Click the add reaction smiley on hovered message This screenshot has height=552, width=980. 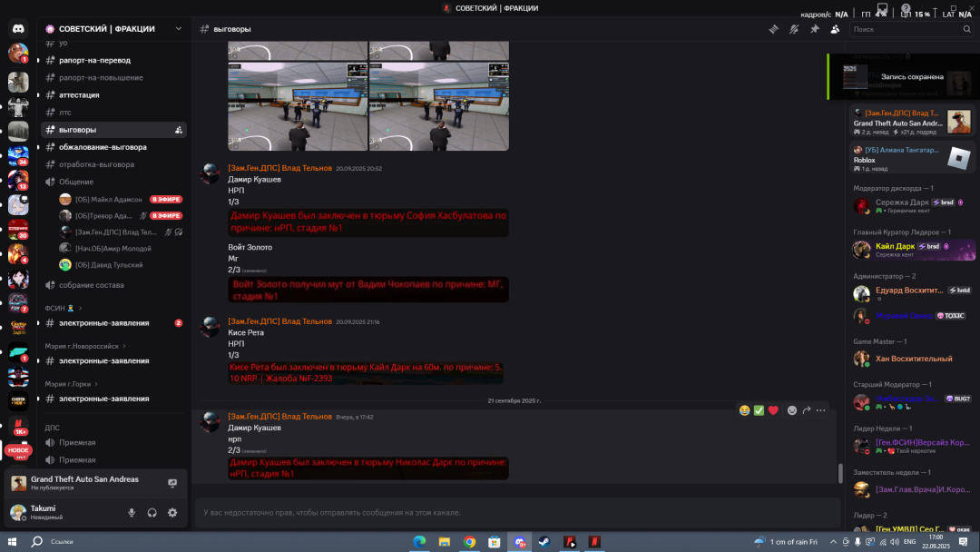[x=792, y=410]
